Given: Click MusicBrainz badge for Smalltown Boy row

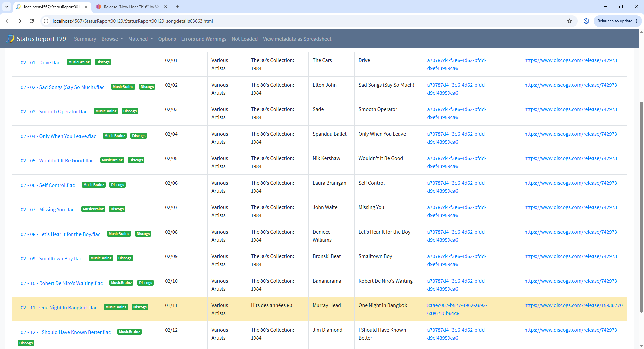Looking at the screenshot, I should click(101, 258).
